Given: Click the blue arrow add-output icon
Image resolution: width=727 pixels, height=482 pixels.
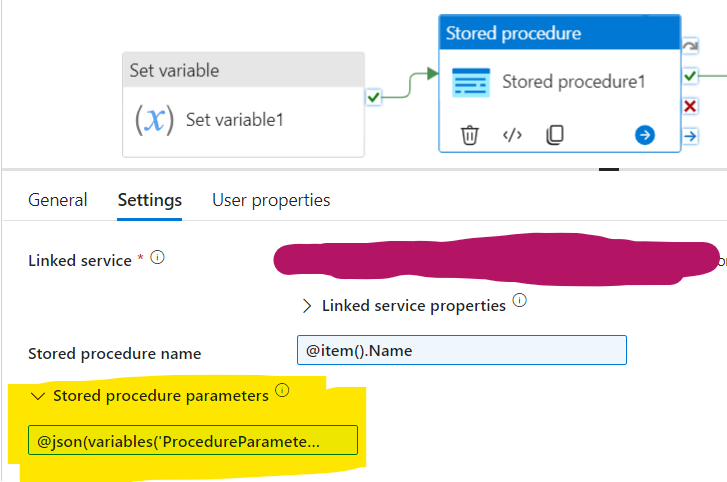Looking at the screenshot, I should pyautogui.click(x=645, y=135).
